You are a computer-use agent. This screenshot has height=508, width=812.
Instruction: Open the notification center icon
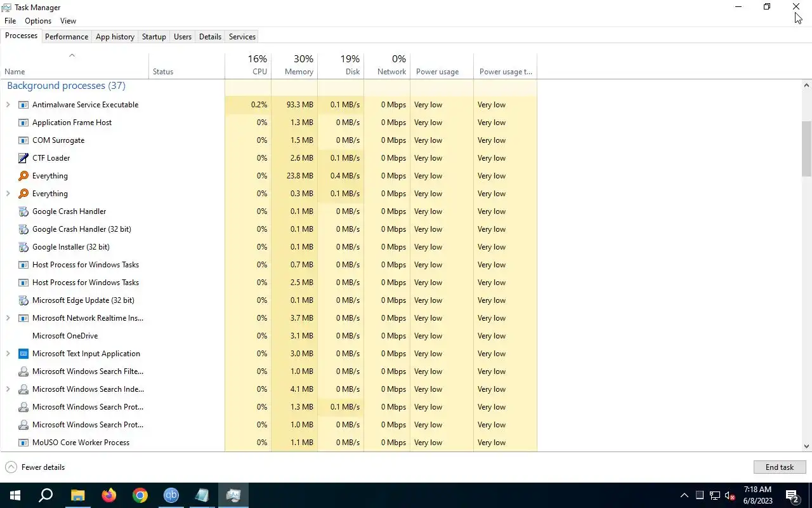pyautogui.click(x=792, y=495)
